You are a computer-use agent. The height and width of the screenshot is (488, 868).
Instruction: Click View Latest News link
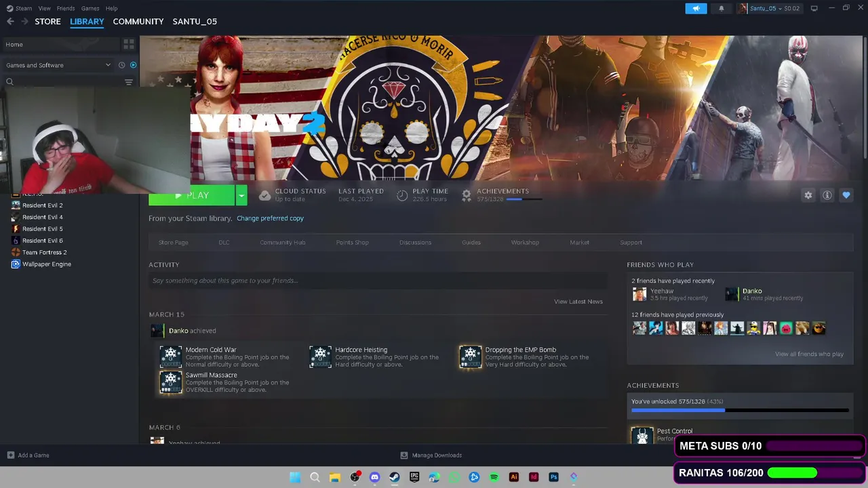coord(578,302)
